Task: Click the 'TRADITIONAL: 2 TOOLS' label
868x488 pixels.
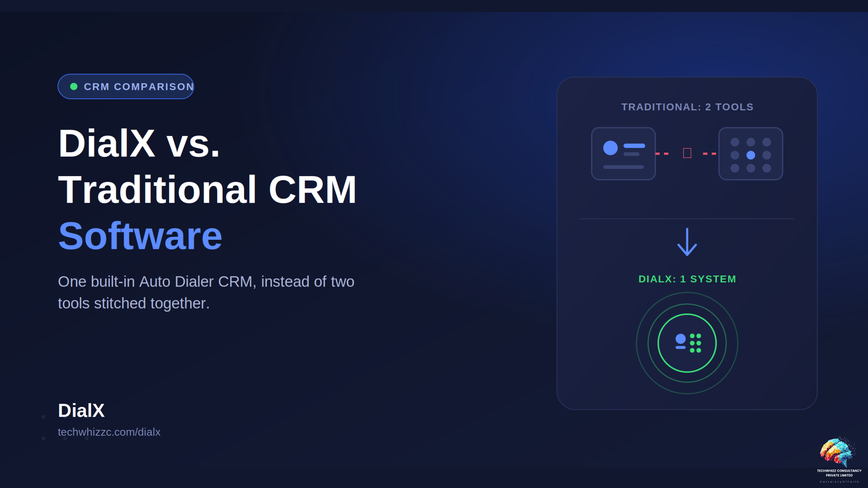Action: click(687, 107)
